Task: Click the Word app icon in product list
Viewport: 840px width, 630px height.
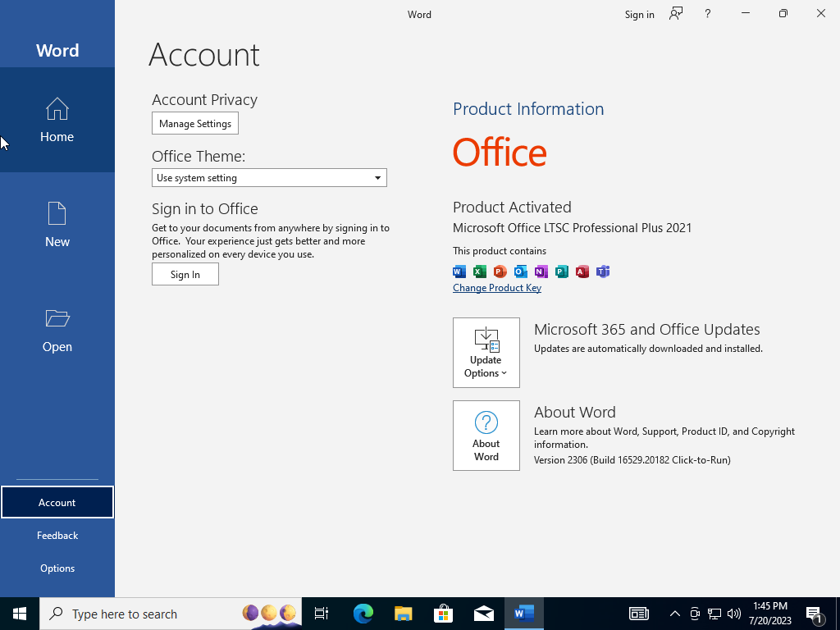Action: coord(459,272)
